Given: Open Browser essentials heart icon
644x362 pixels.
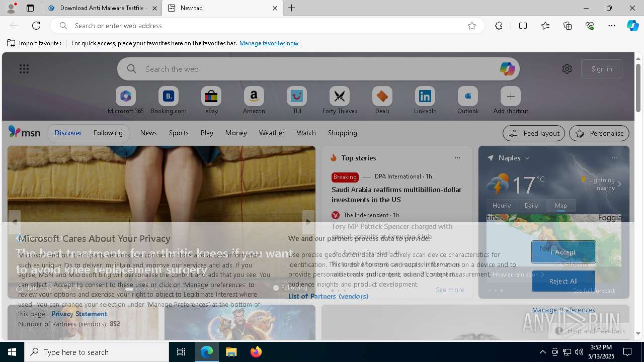Looking at the screenshot, I should tap(590, 26).
